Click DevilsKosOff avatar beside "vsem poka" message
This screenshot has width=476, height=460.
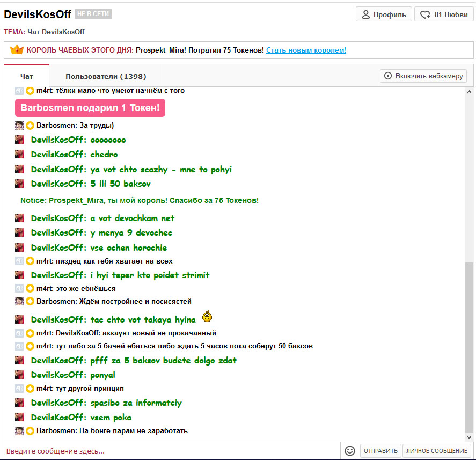(x=19, y=418)
